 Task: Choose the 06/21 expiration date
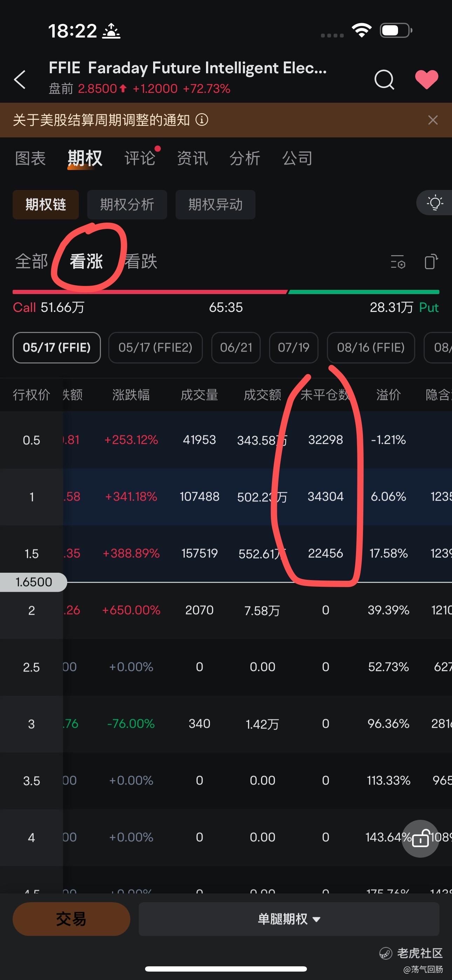pyautogui.click(x=236, y=347)
